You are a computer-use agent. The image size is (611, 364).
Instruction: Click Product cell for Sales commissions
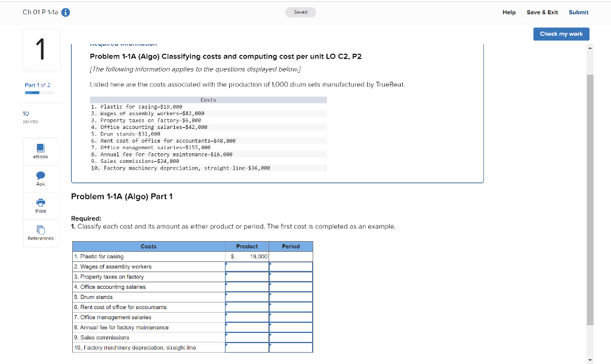[x=247, y=338]
